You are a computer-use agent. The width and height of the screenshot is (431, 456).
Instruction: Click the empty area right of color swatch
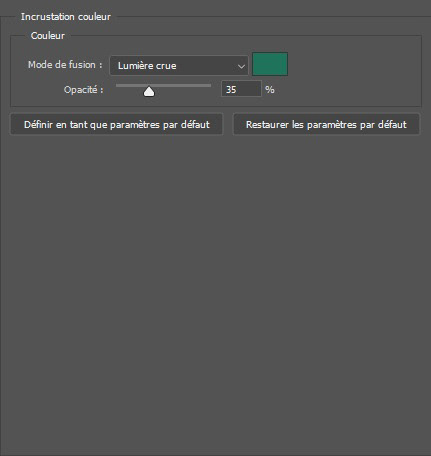pos(353,64)
